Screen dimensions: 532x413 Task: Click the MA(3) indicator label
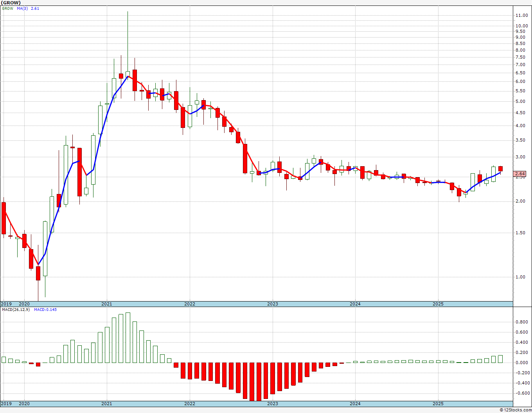pos(22,9)
